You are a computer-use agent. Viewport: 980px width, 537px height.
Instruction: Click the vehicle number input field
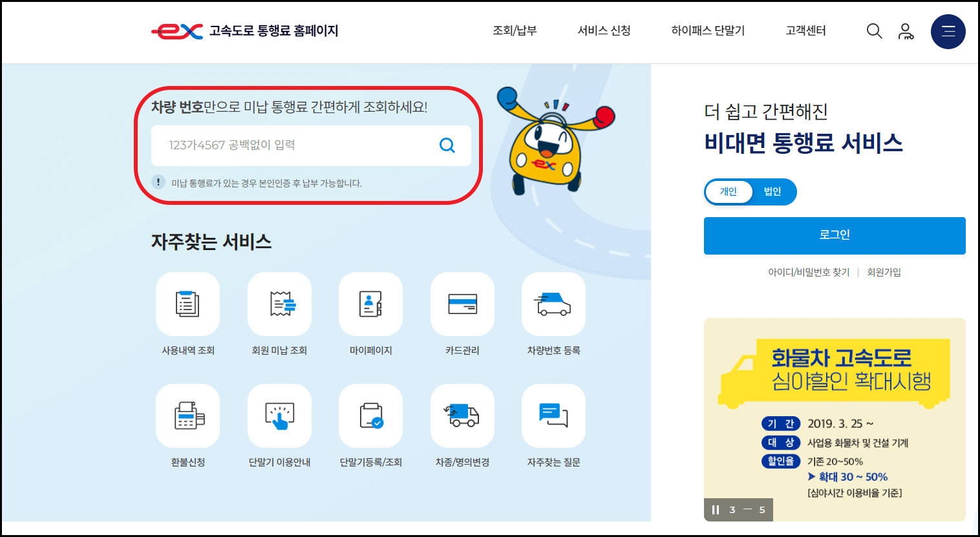(x=297, y=145)
